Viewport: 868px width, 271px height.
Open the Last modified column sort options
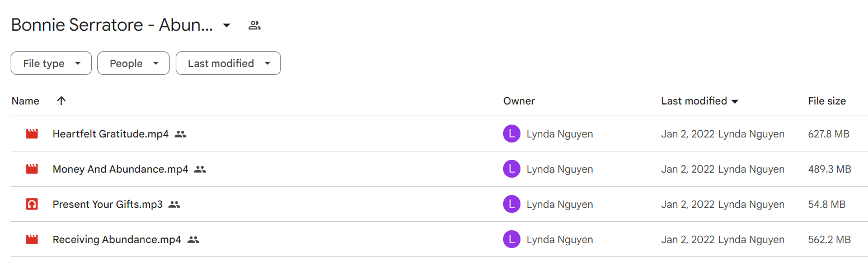(700, 101)
